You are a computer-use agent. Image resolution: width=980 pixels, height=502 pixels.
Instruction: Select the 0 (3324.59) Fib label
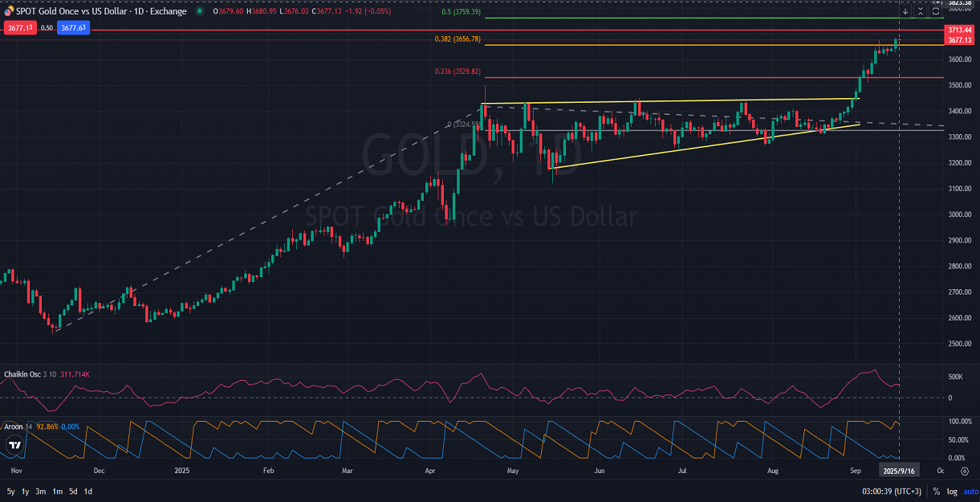[x=463, y=124]
